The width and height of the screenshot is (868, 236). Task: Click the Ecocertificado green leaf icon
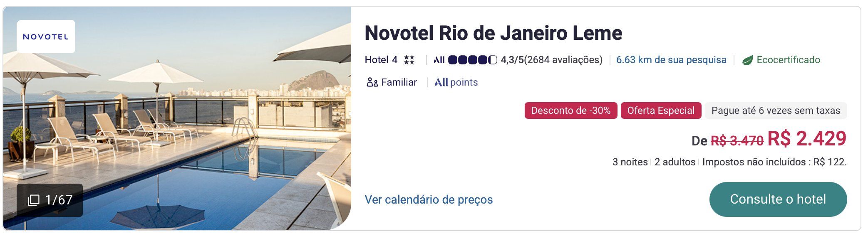[748, 60]
